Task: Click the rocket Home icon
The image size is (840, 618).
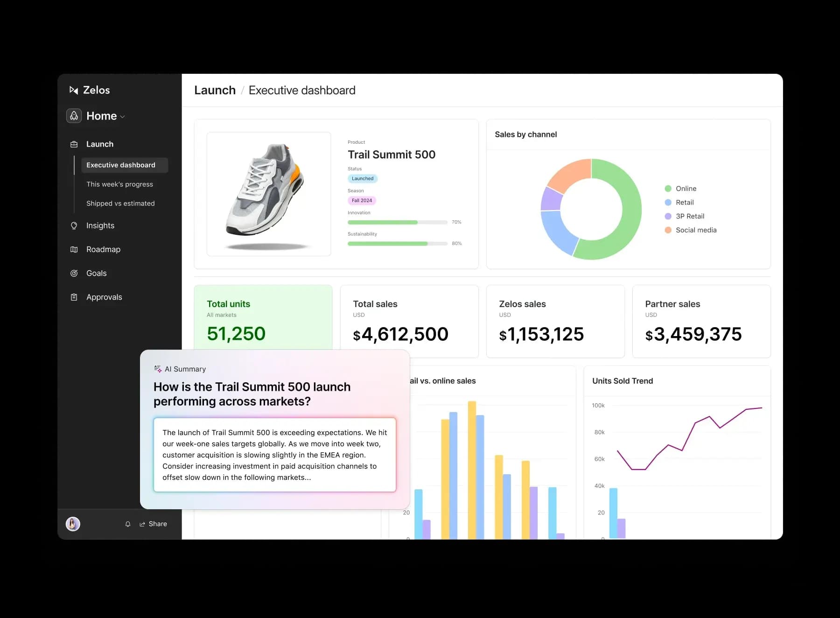Action: pos(74,116)
